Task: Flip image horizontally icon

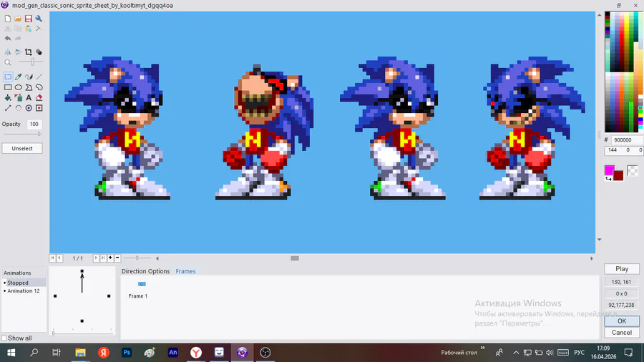Action: (8, 52)
